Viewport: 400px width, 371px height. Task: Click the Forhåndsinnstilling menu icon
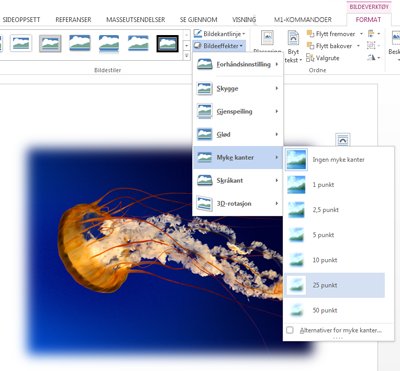pos(204,64)
